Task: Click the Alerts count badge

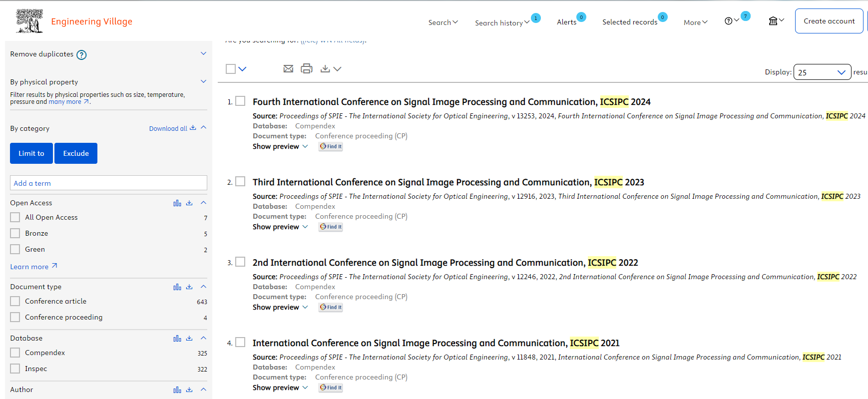Action: (x=581, y=17)
